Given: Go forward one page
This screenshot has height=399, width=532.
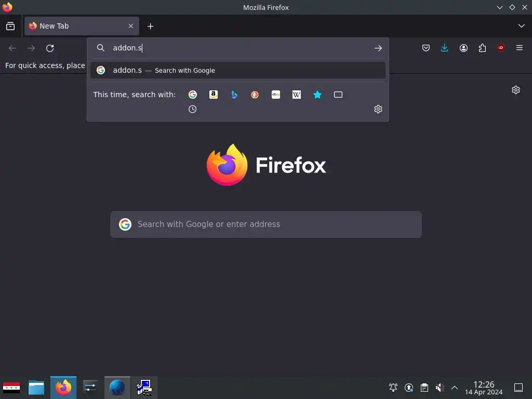Looking at the screenshot, I should click(x=31, y=48).
